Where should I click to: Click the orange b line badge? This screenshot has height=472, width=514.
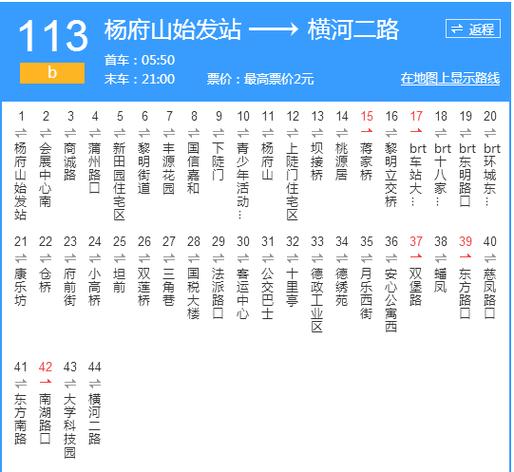[52, 73]
